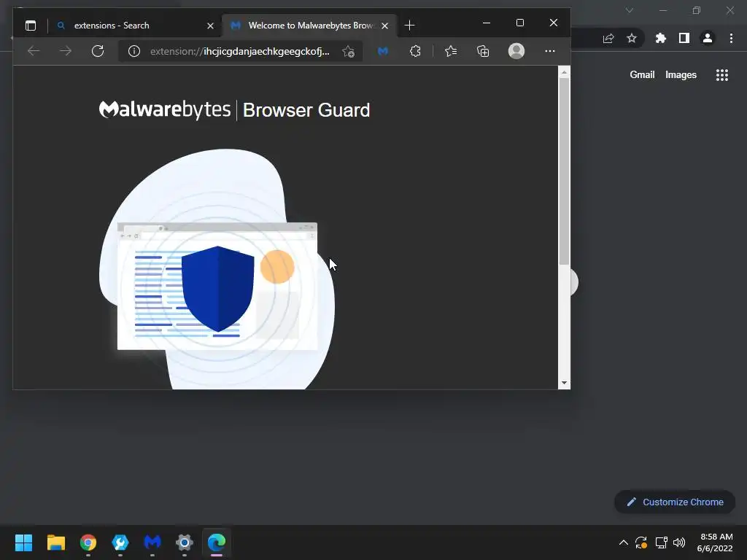The height and width of the screenshot is (560, 747).
Task: Open the blue wrench app in taskbar
Action: click(120, 542)
